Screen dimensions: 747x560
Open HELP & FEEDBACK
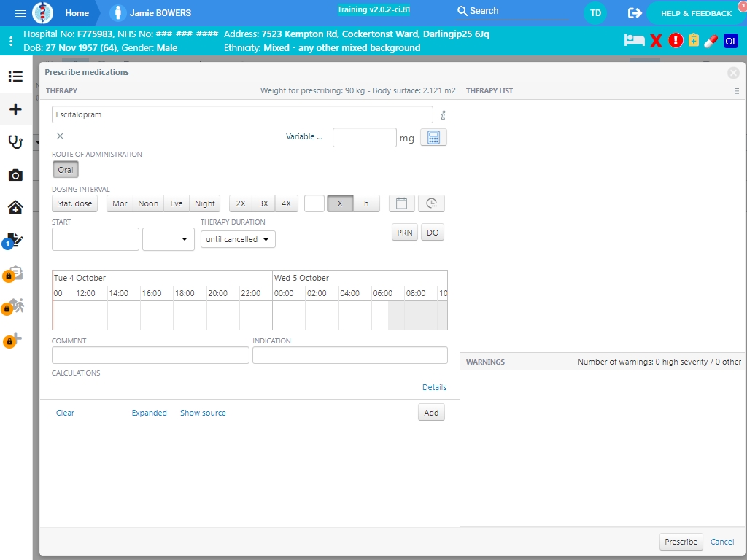pos(696,13)
